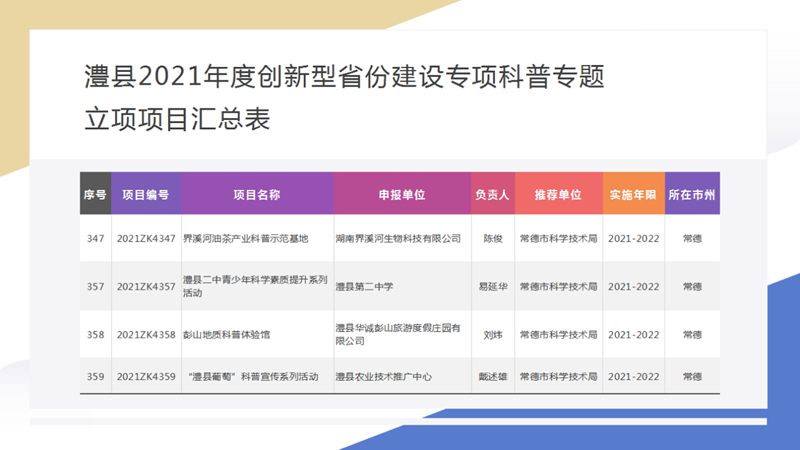Select the 湖南界溪河生物科技有限公司 cell

398,239
